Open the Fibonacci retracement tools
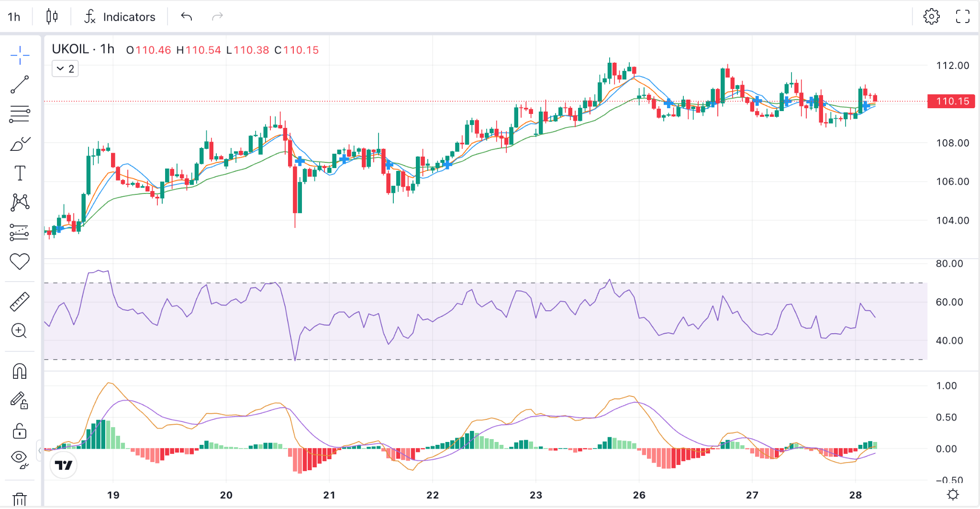 coord(20,114)
